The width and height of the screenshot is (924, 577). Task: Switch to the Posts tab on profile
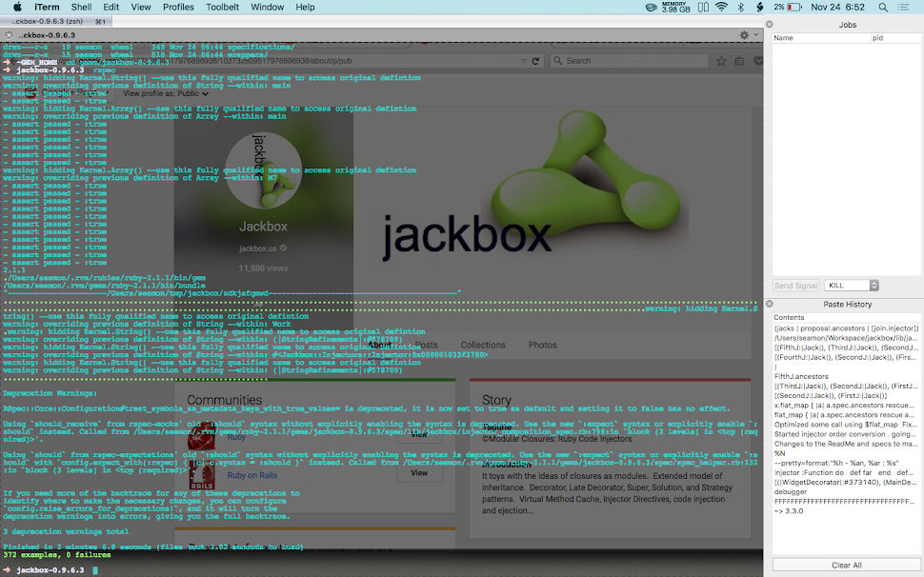pos(426,345)
